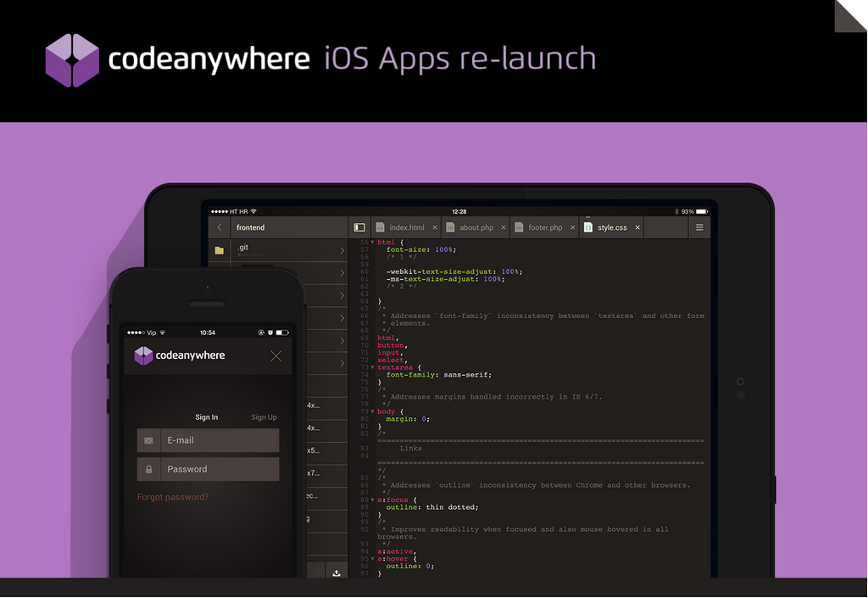Click the .git folder icon
The width and height of the screenshot is (868, 598).
click(220, 250)
